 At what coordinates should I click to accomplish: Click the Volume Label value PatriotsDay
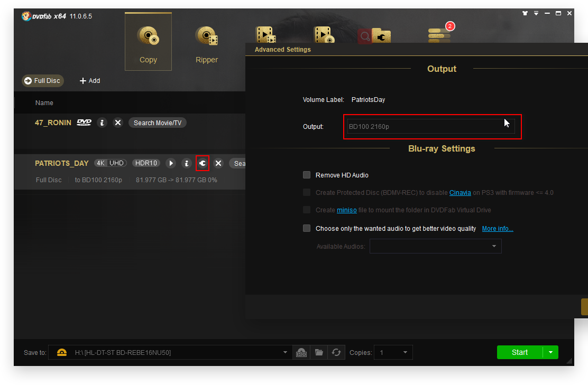pyautogui.click(x=368, y=100)
